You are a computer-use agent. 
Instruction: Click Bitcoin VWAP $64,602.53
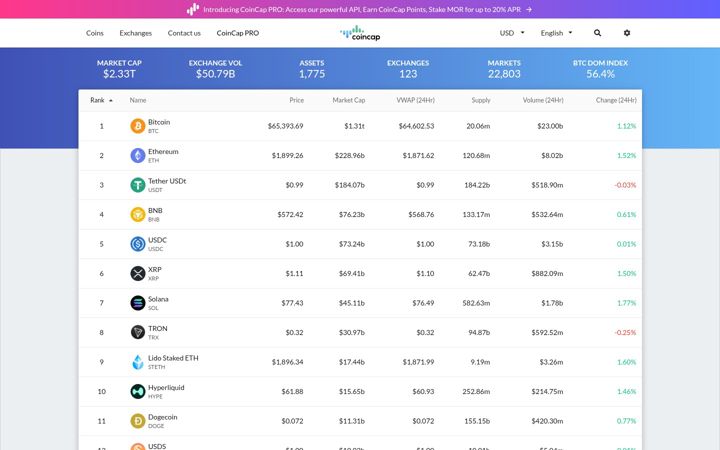pyautogui.click(x=416, y=126)
